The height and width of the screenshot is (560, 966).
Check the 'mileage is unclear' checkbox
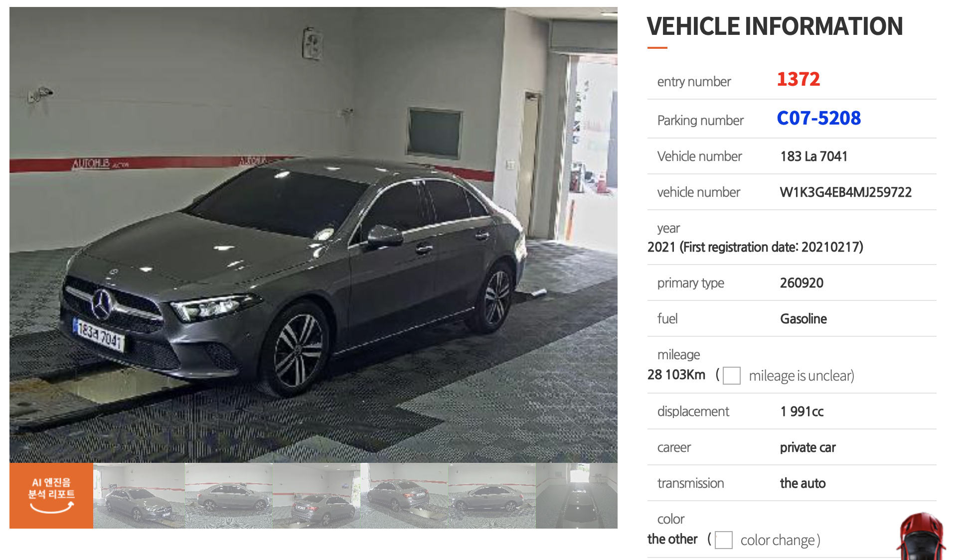tap(732, 376)
